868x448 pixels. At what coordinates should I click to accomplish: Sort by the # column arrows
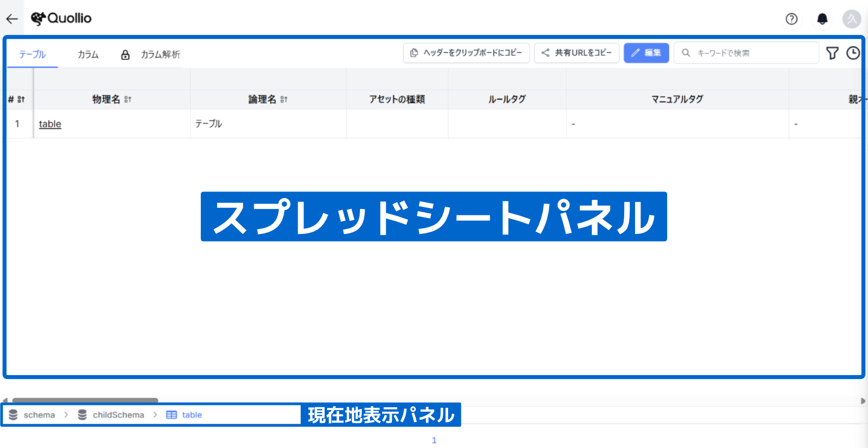[x=21, y=100]
